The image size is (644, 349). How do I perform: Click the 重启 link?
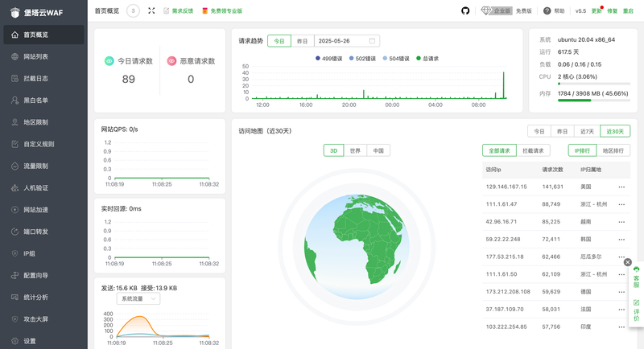pyautogui.click(x=628, y=11)
